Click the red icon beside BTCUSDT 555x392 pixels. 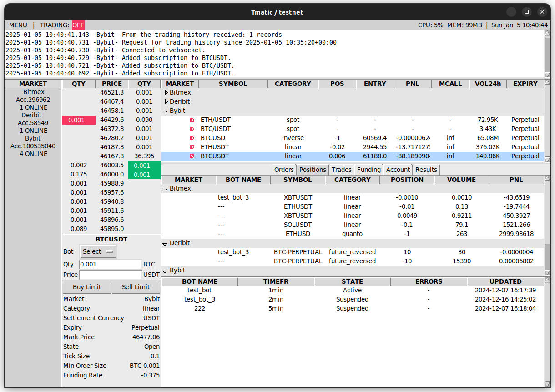click(x=192, y=156)
